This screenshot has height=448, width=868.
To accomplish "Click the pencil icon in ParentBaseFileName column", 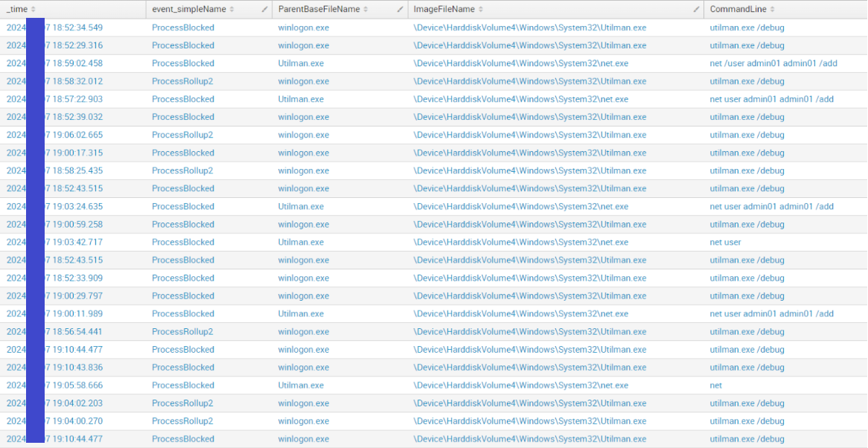I will (x=401, y=9).
